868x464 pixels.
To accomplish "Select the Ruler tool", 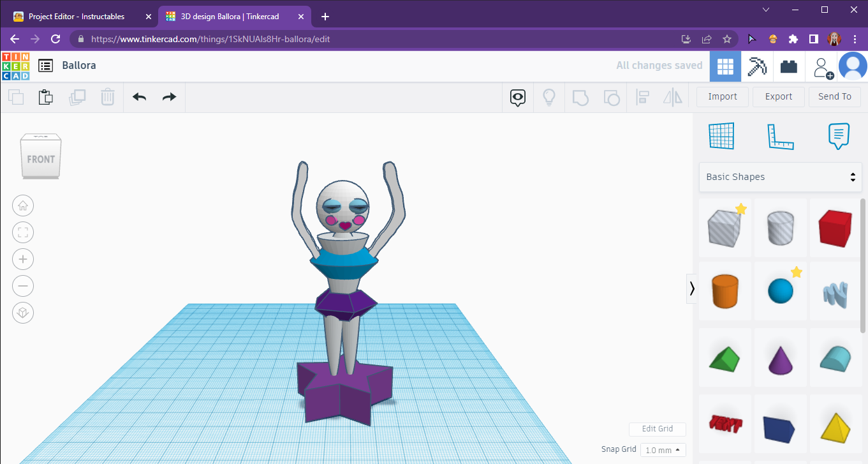I will (x=779, y=135).
